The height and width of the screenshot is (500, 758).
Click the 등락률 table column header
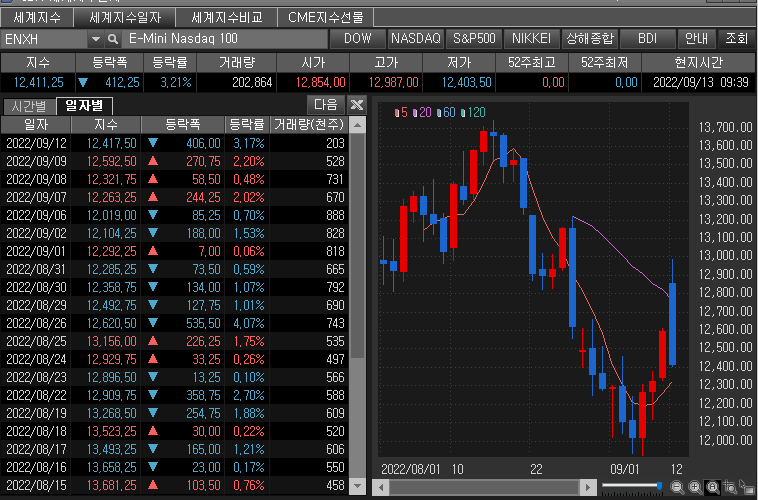tap(247, 125)
